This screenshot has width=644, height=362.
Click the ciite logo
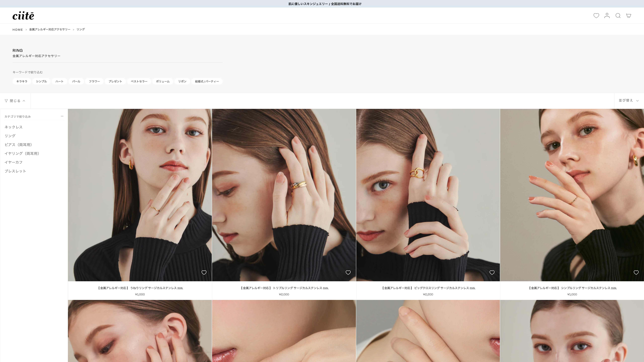coord(23,15)
